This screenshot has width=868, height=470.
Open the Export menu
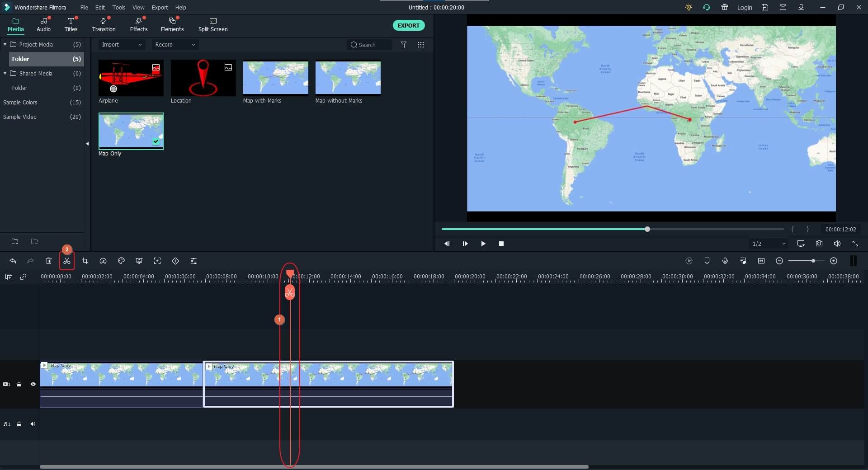coord(160,7)
